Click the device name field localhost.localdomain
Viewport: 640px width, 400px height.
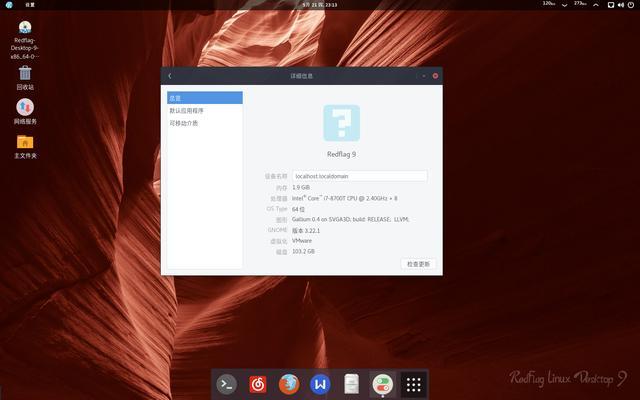[x=360, y=176]
